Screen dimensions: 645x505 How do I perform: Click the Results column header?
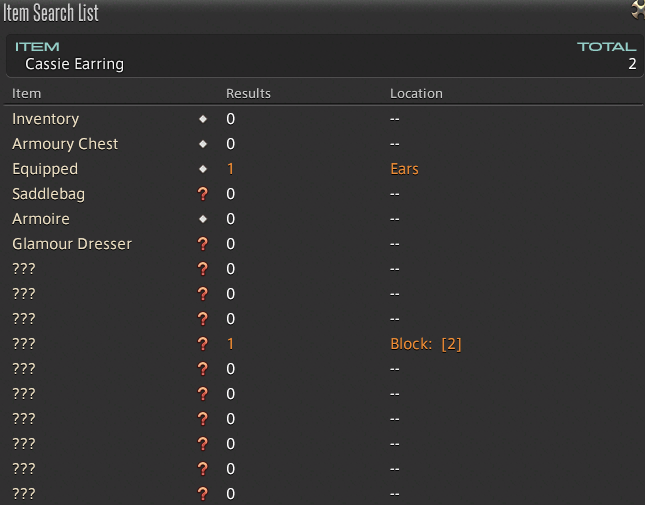coord(248,93)
